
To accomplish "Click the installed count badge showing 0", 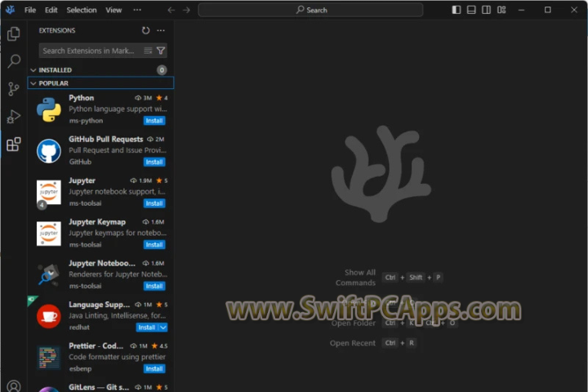I will (162, 70).
